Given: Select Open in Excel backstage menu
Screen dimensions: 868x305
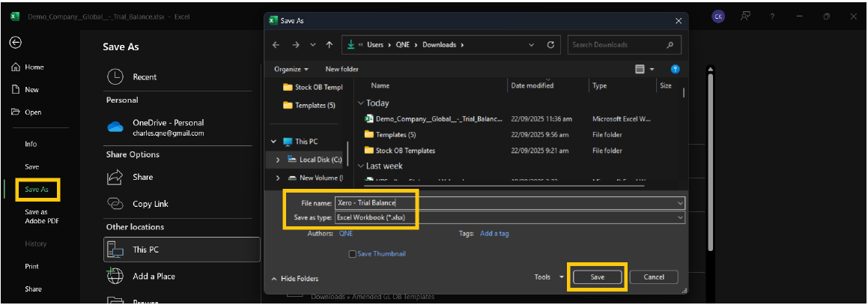Looking at the screenshot, I should coord(26,112).
